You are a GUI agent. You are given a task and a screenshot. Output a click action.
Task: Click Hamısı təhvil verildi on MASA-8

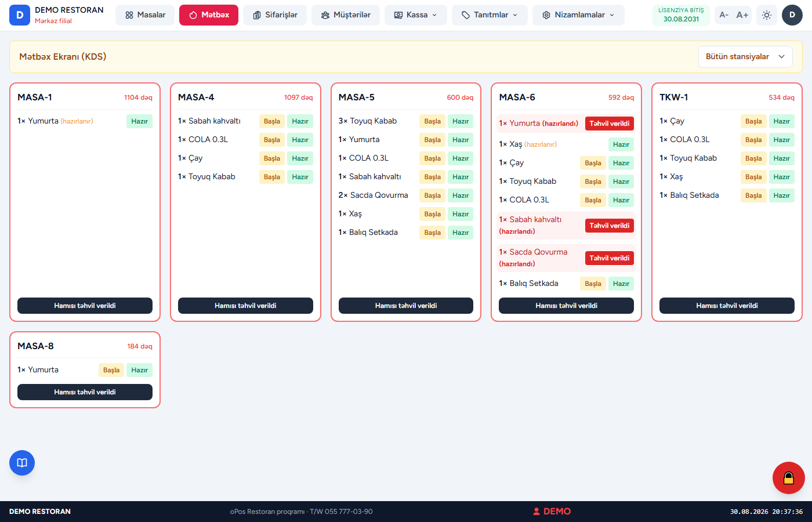[x=85, y=392]
